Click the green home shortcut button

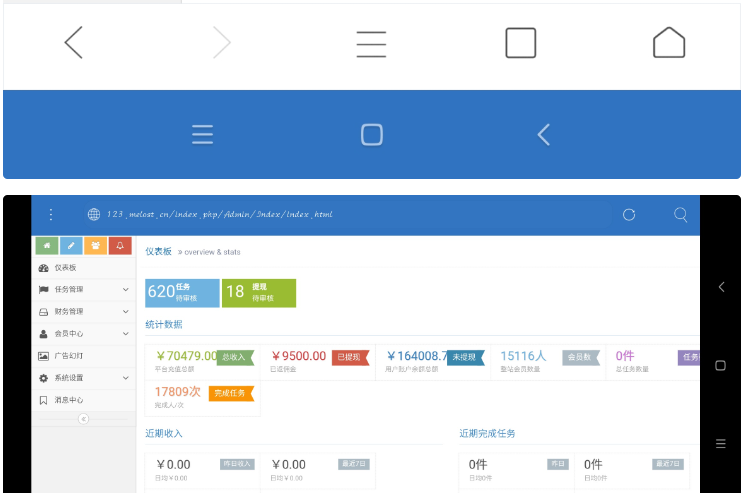47,246
